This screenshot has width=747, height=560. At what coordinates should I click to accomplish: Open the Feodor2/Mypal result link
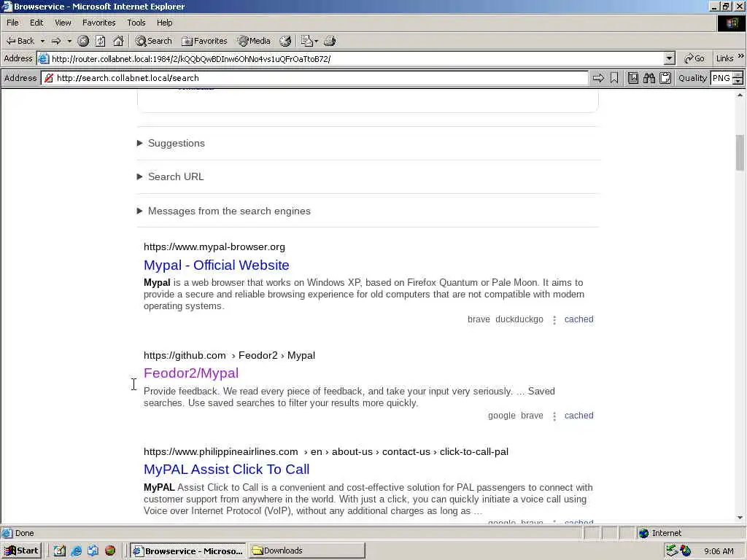coord(191,373)
